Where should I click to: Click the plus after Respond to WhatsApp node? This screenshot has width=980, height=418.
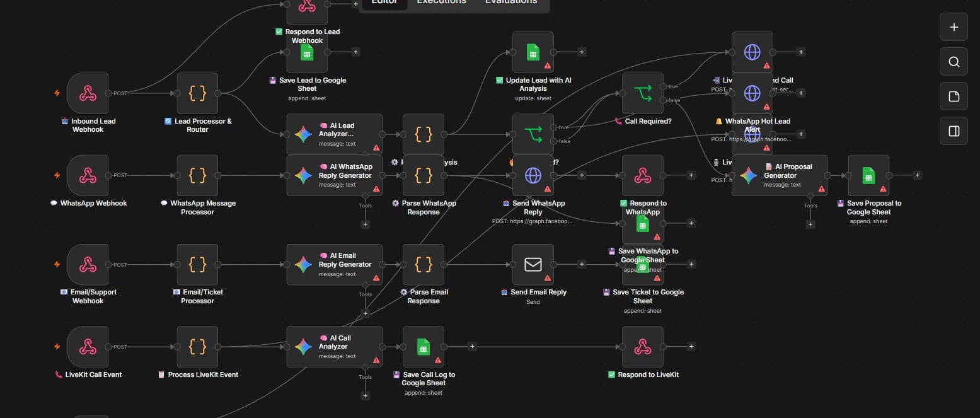tap(691, 175)
